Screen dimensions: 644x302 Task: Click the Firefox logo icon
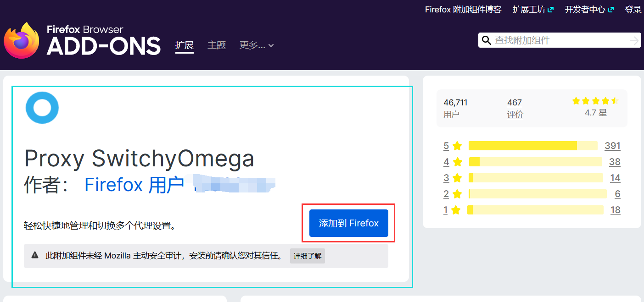[22, 40]
